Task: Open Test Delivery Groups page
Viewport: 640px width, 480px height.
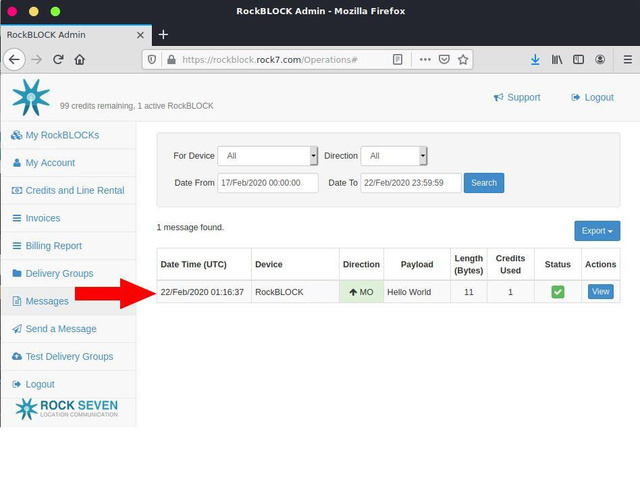Action: pyautogui.click(x=69, y=357)
